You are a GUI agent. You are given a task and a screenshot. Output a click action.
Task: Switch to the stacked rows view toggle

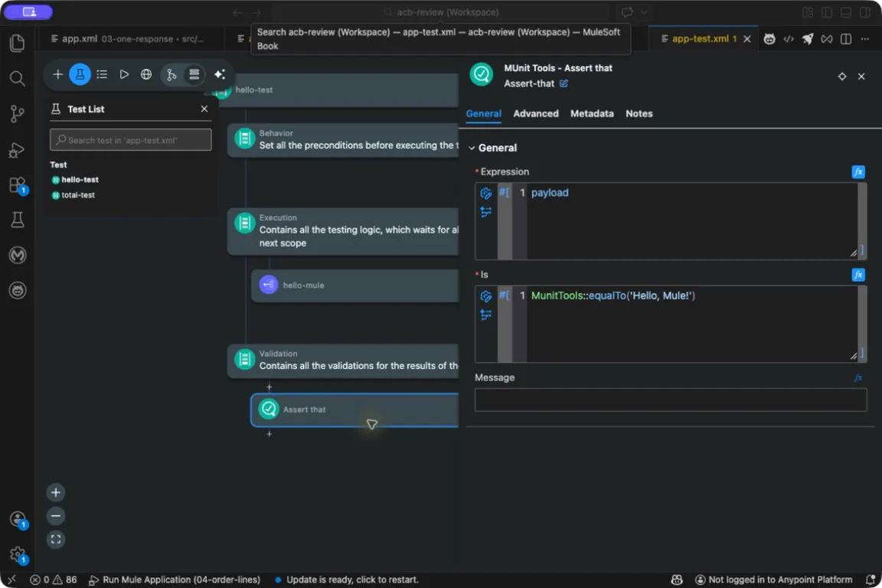click(194, 74)
